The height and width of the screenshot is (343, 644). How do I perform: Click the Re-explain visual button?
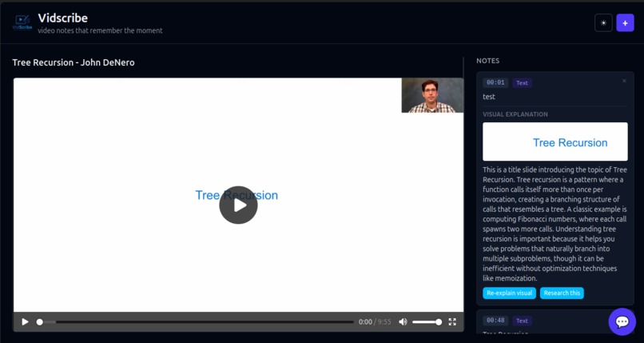click(x=509, y=293)
